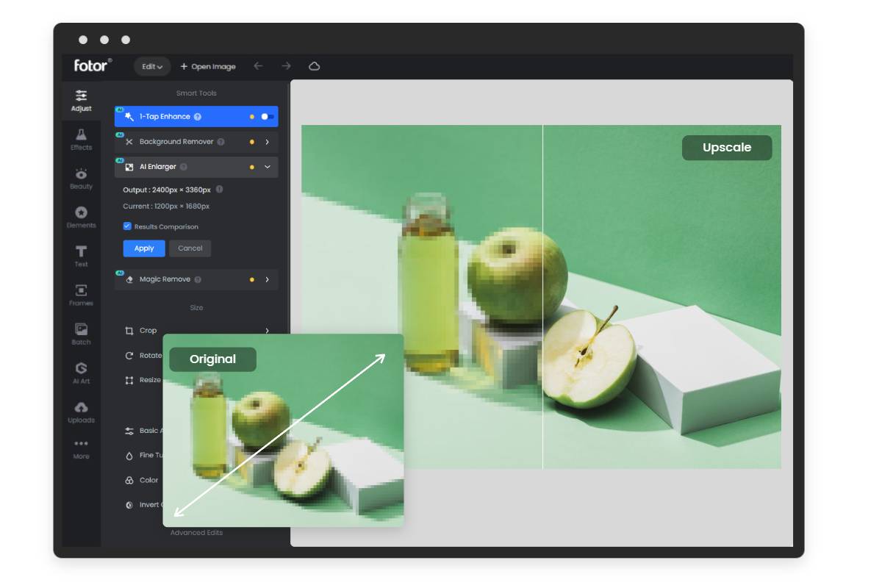Click the Cancel button

click(190, 248)
